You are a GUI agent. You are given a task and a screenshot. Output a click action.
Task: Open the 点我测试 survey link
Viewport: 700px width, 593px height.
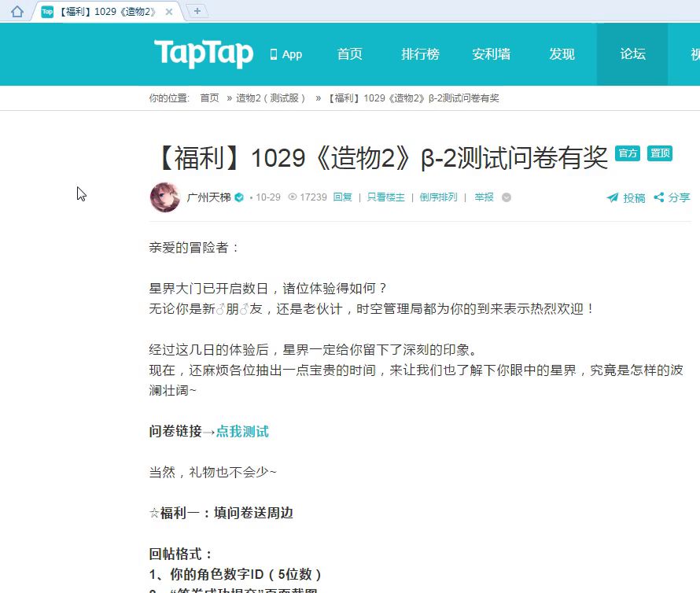pyautogui.click(x=242, y=432)
